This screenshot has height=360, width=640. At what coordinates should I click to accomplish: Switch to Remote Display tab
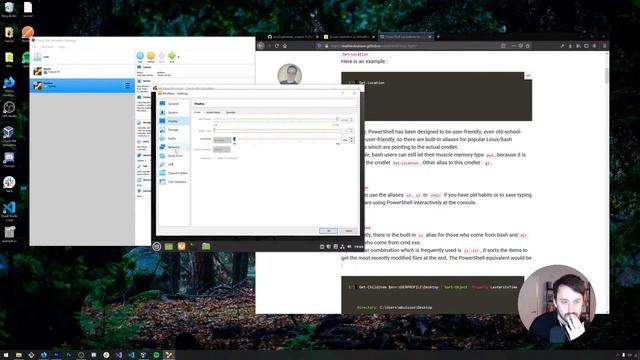coord(213,112)
